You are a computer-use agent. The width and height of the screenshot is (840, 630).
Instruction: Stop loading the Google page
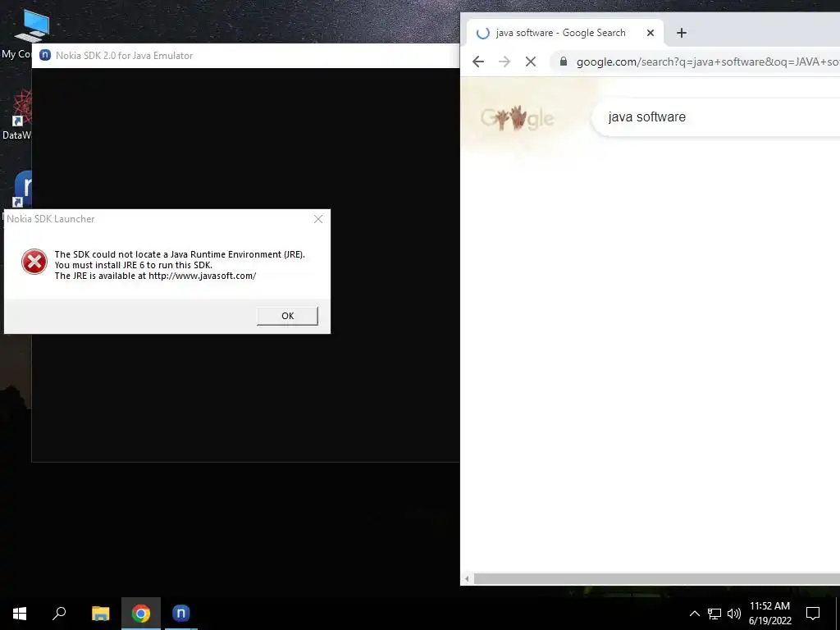[531, 62]
